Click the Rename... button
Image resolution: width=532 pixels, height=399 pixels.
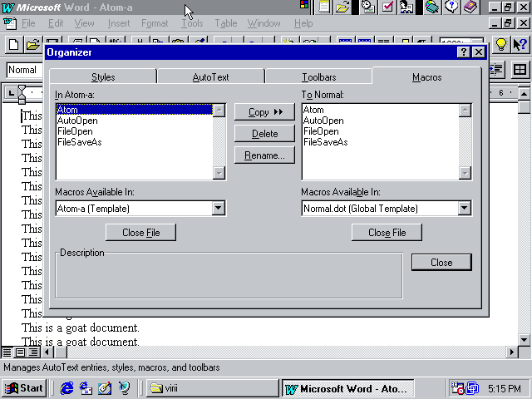click(x=264, y=155)
